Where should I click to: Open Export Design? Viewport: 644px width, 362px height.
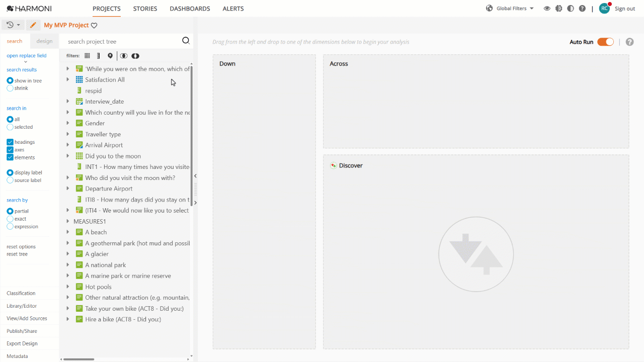coord(22,343)
